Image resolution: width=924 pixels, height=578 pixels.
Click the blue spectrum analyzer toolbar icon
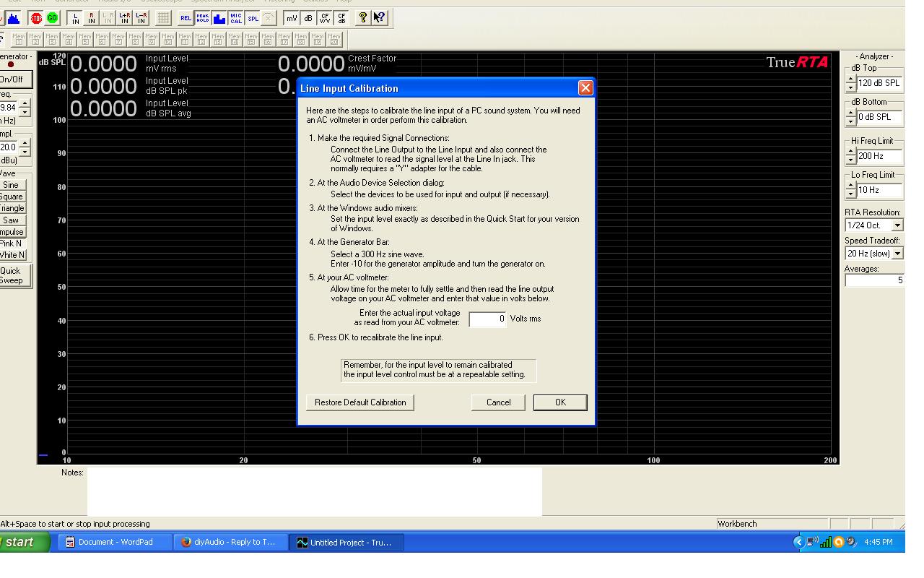(13, 18)
